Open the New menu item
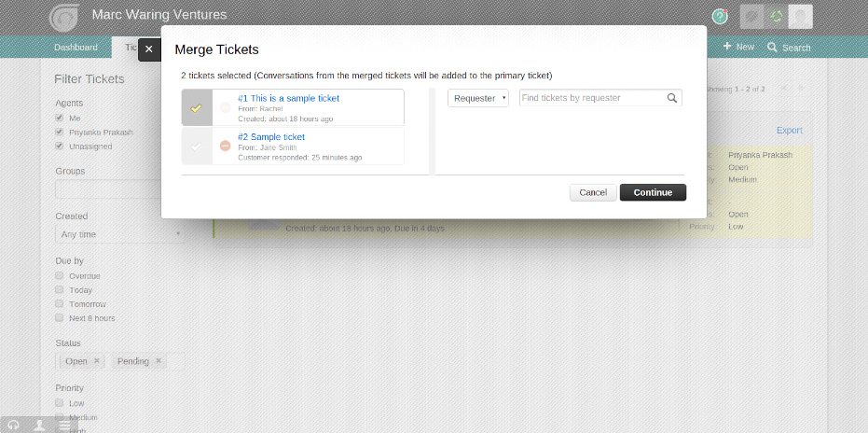 pyautogui.click(x=738, y=47)
